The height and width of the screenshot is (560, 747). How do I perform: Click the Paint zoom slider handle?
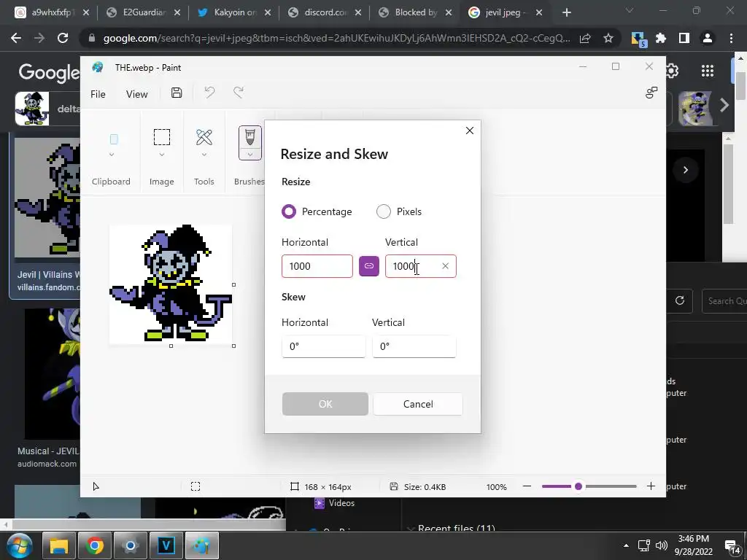point(578,486)
